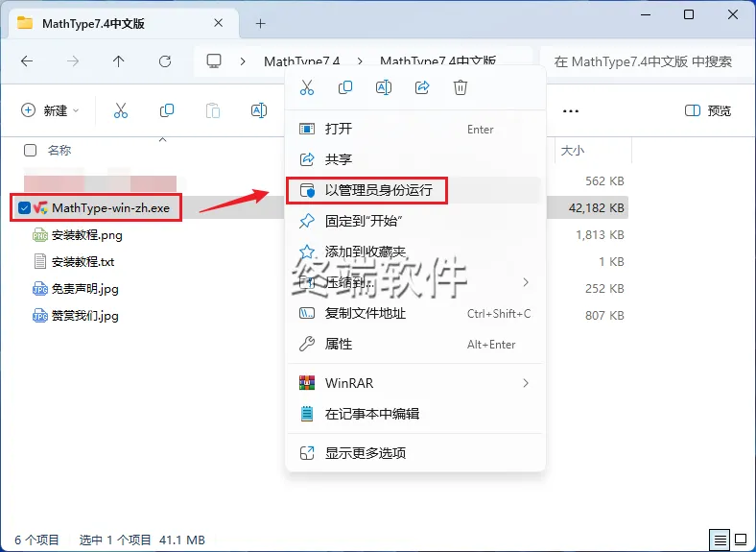Select 以管理员身份运行
This screenshot has height=552, width=756.
pos(415,190)
